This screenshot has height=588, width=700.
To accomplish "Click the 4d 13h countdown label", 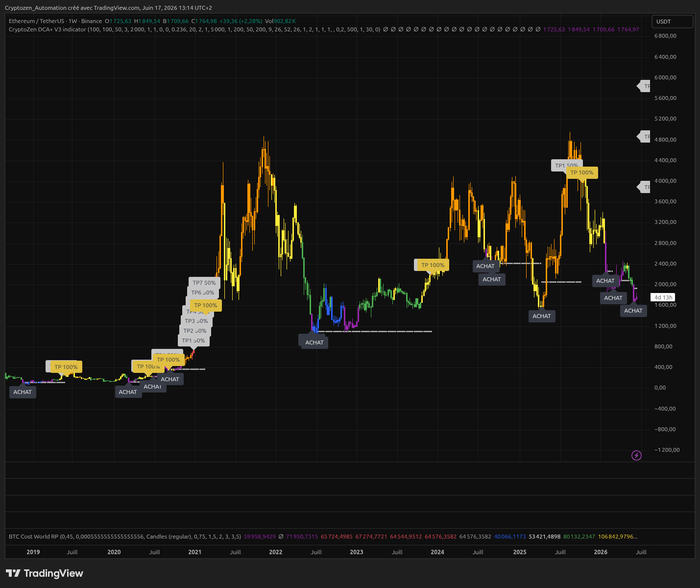I will click(663, 297).
